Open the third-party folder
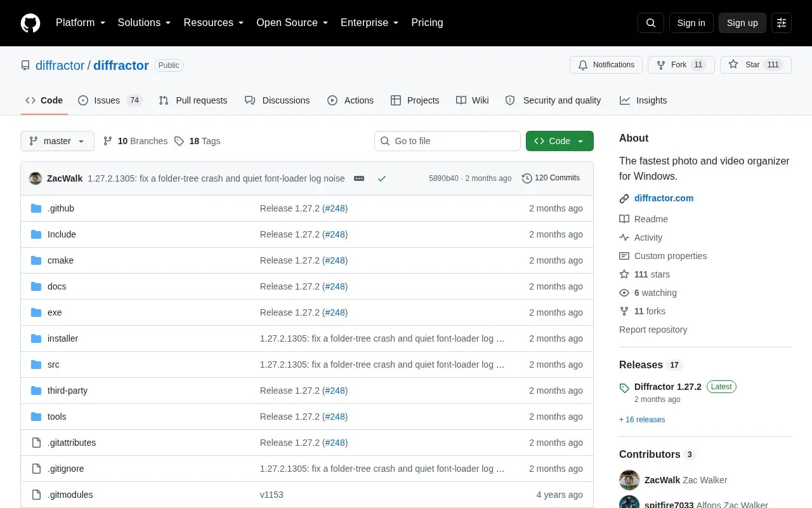This screenshot has width=812, height=508. [x=67, y=391]
